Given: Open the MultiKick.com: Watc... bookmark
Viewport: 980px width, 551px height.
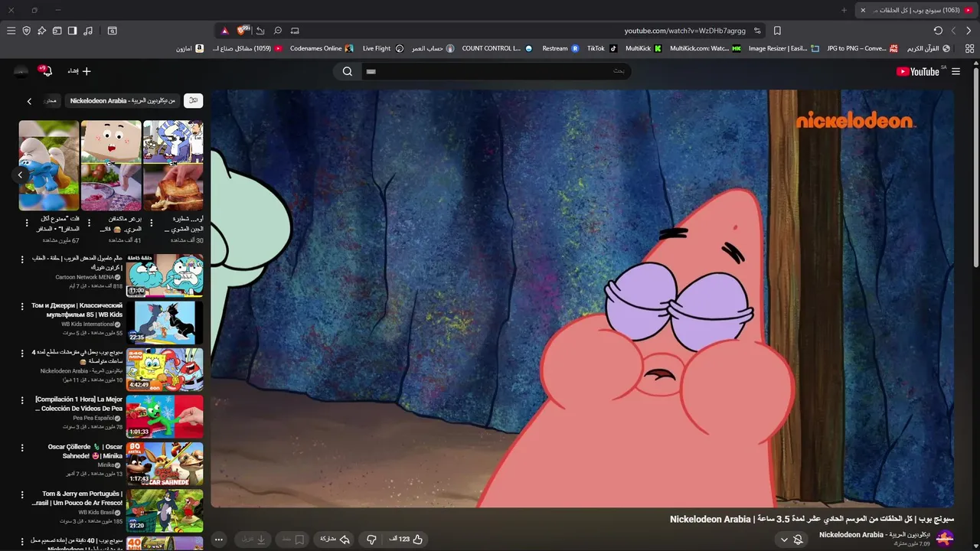Looking at the screenshot, I should coord(705,48).
